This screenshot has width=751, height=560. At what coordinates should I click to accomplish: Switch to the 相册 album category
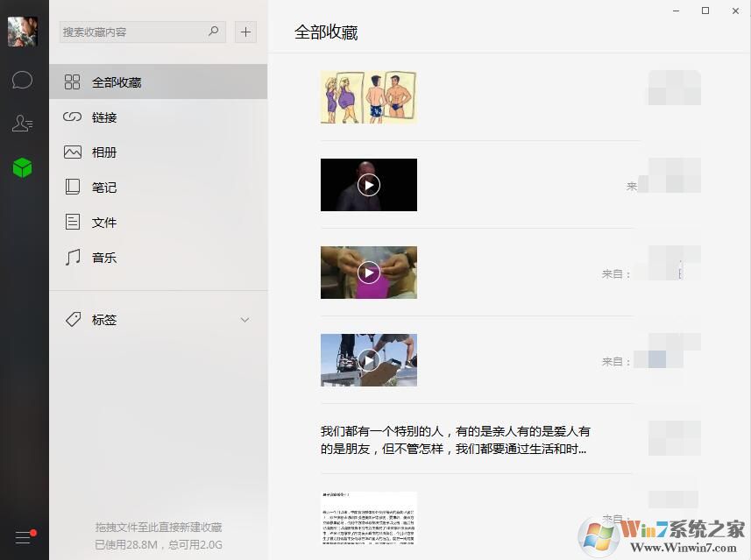tap(103, 152)
